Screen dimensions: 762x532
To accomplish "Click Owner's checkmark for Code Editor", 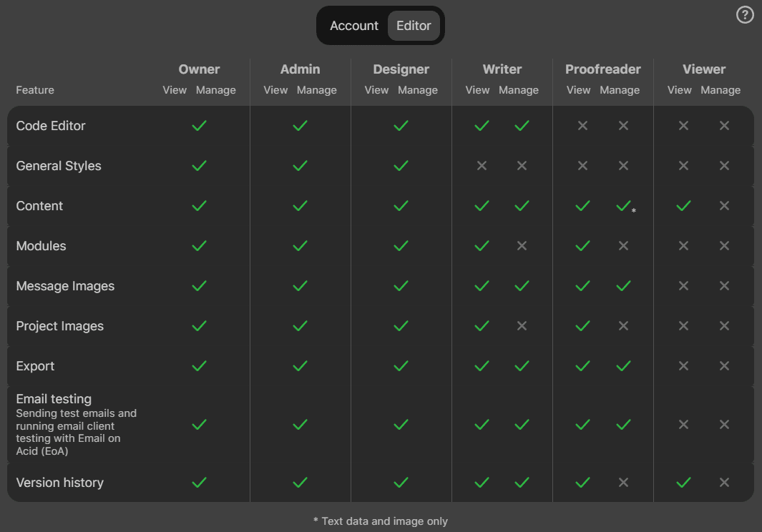I will (199, 126).
